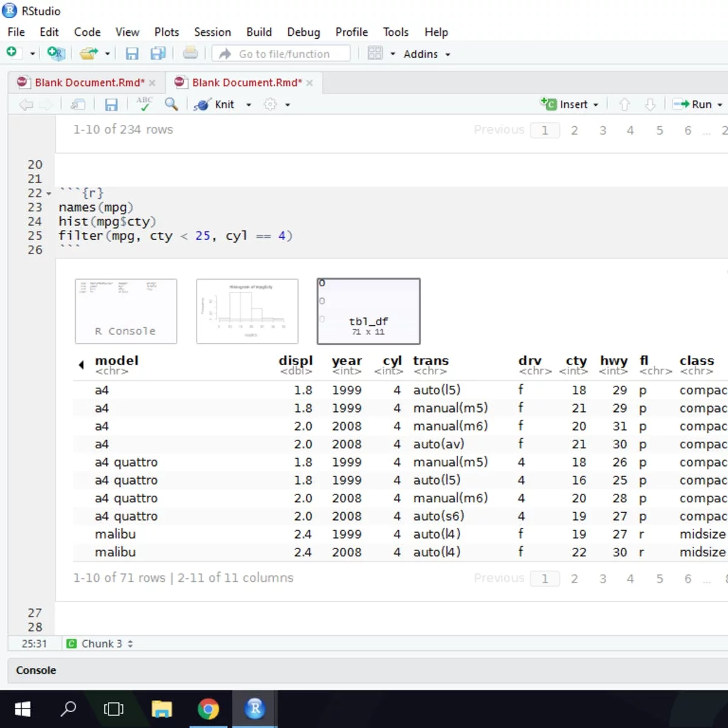Click the Knit button
The image size is (728, 728).
(x=214, y=104)
